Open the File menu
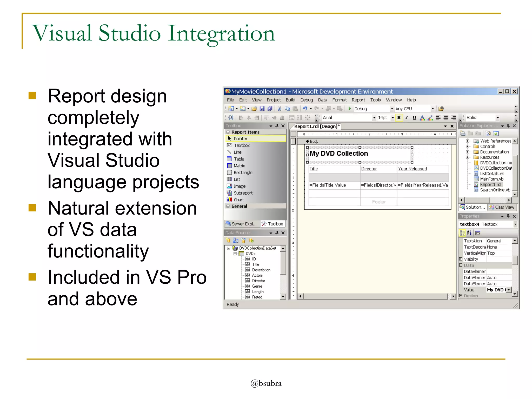532x399 pixels. pyautogui.click(x=230, y=100)
